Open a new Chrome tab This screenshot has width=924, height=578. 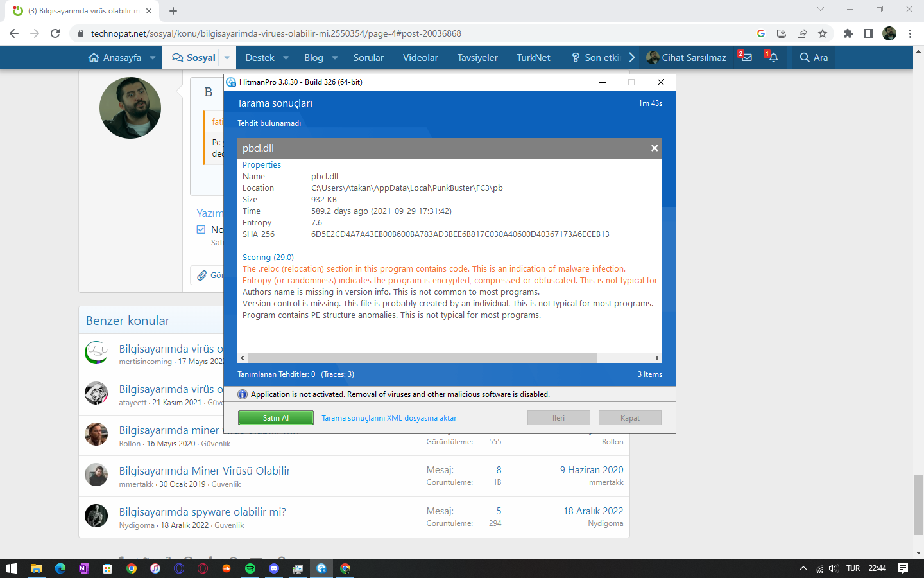(173, 10)
